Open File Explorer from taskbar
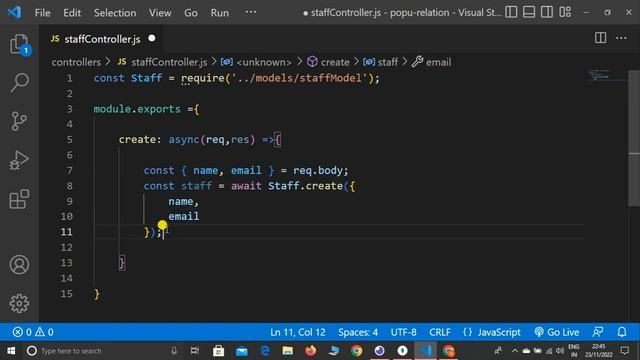 coord(287,351)
